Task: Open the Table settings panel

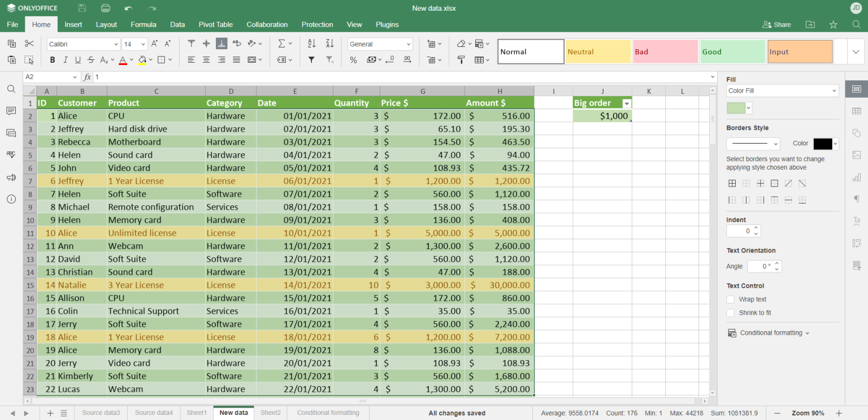Action: [x=857, y=111]
